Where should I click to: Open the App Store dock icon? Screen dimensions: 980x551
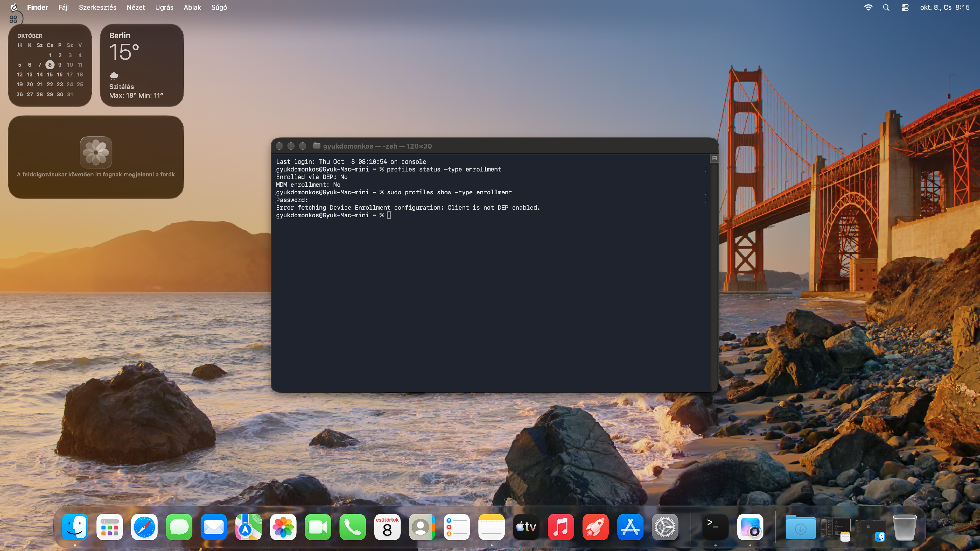(630, 527)
